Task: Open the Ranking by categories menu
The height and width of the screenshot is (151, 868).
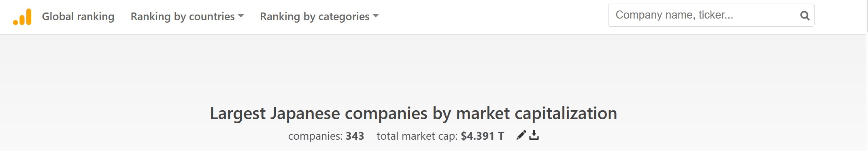Action: (x=319, y=17)
